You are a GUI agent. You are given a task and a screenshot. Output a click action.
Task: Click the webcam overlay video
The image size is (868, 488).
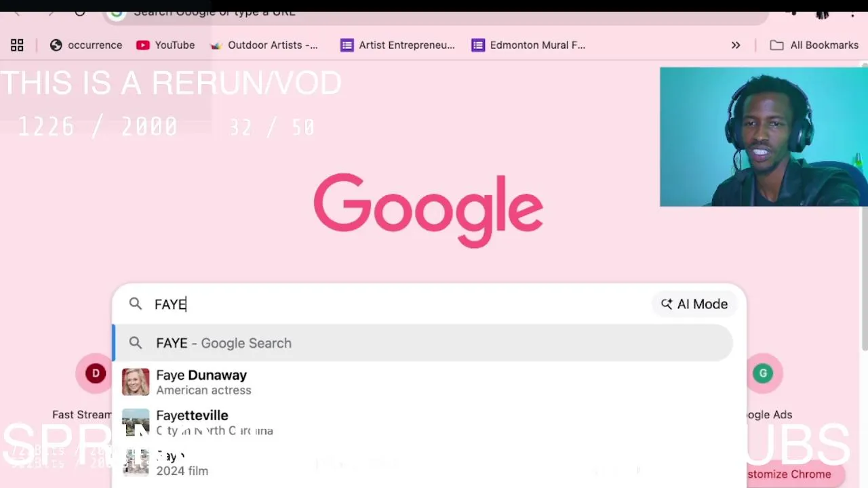tap(764, 136)
